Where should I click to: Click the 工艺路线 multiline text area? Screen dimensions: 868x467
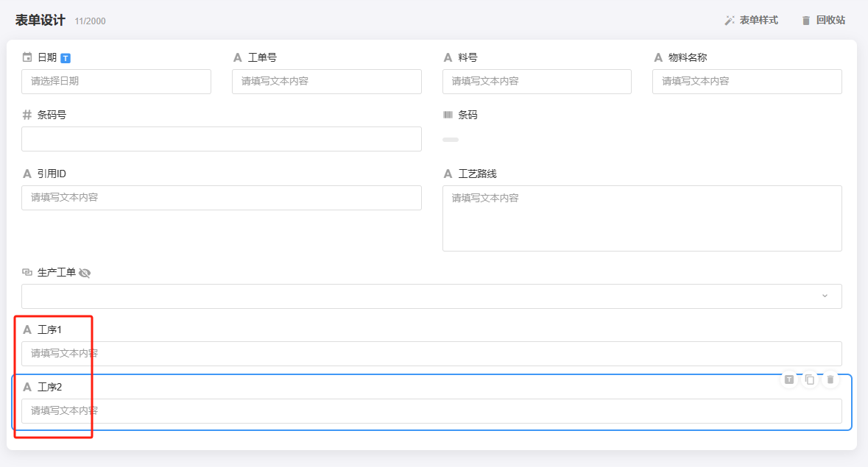pos(642,218)
